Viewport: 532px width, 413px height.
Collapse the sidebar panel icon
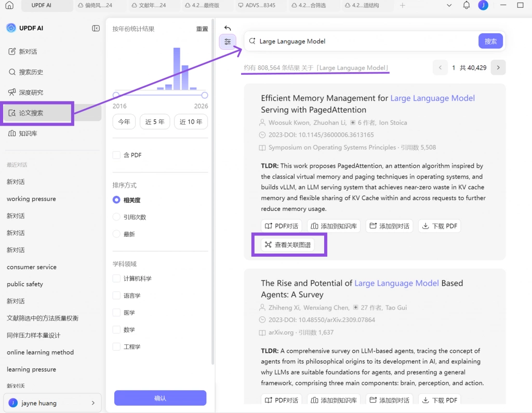[96, 28]
